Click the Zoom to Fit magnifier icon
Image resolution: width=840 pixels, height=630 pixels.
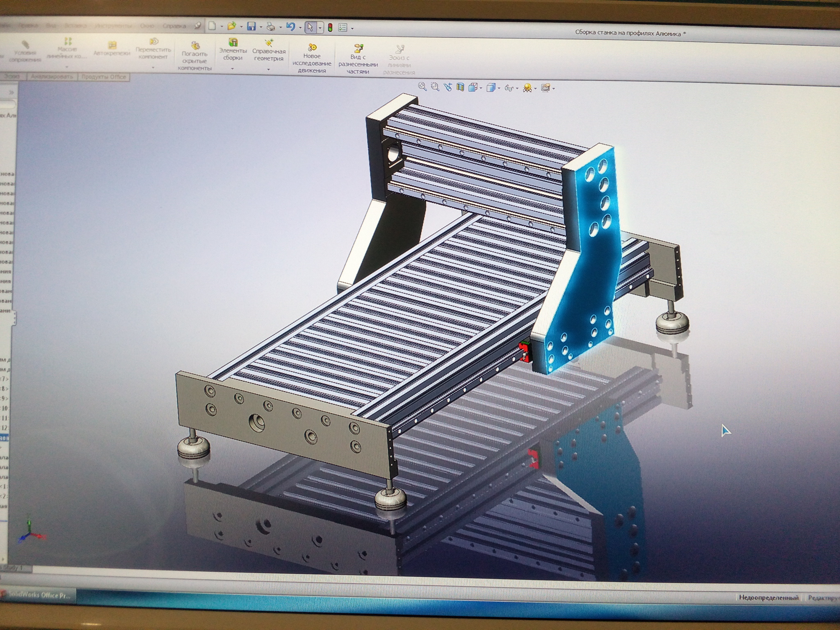pyautogui.click(x=422, y=87)
